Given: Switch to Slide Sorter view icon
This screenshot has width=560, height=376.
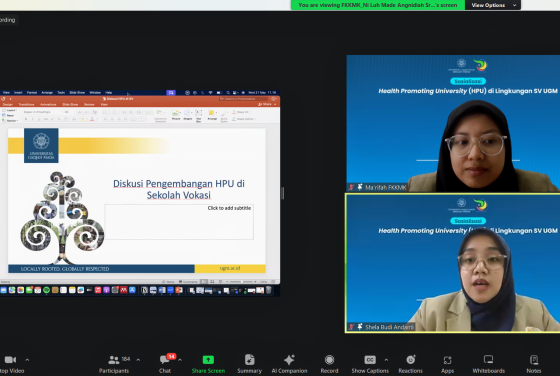Looking at the screenshot, I should coord(212,282).
